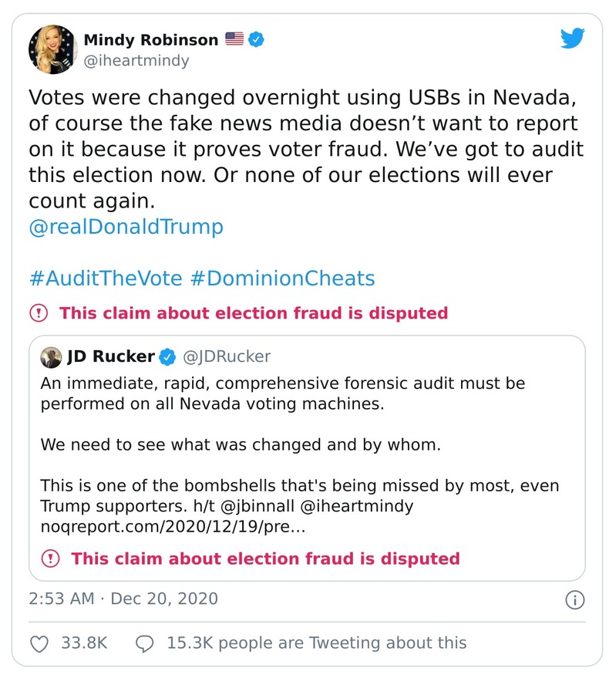Click the Twitter bird logo icon
The width and height of the screenshot is (616, 685).
click(x=571, y=39)
